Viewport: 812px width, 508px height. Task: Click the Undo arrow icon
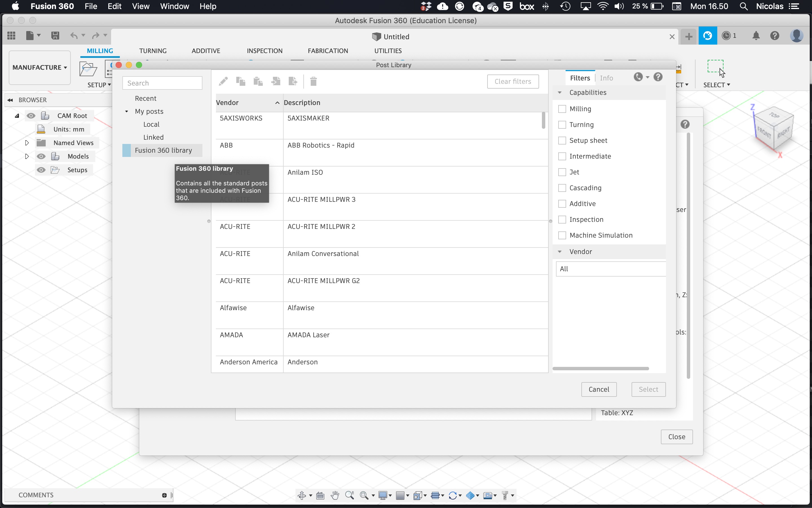click(74, 36)
